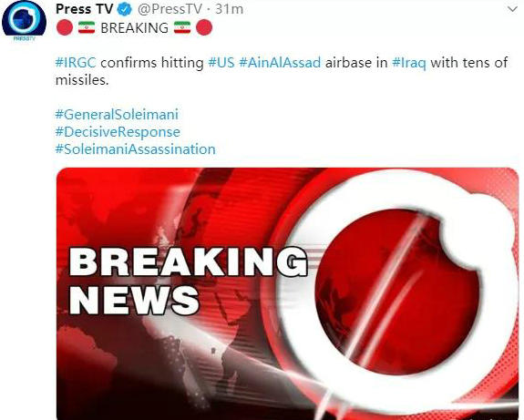Open the Press TV account name

click(x=84, y=9)
